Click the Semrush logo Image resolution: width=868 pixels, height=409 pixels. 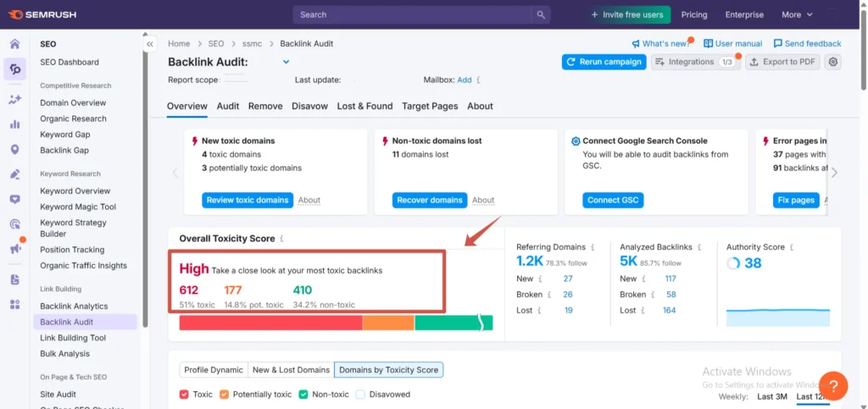coord(42,15)
